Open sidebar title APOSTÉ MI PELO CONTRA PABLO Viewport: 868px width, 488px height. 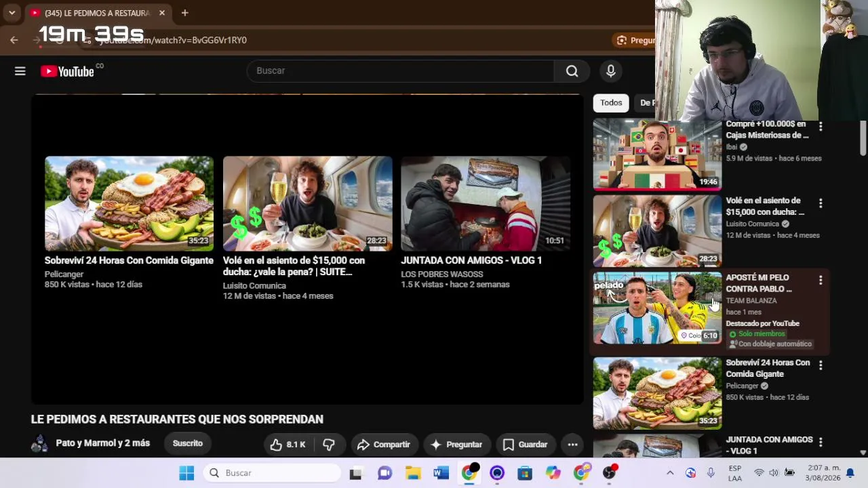coord(759,283)
